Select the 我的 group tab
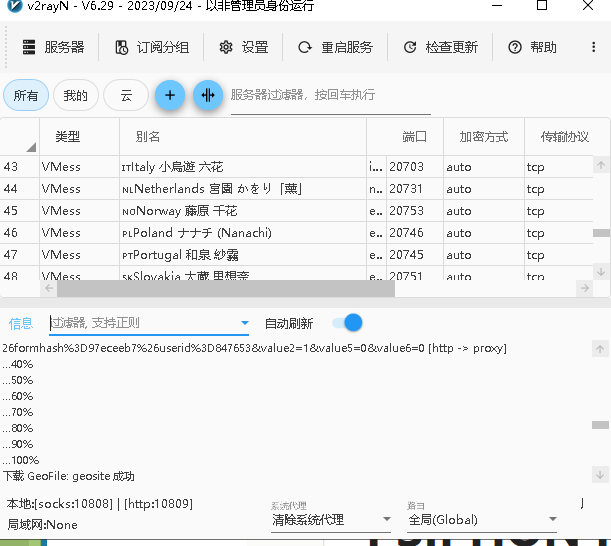The width and height of the screenshot is (611, 546). [x=76, y=95]
